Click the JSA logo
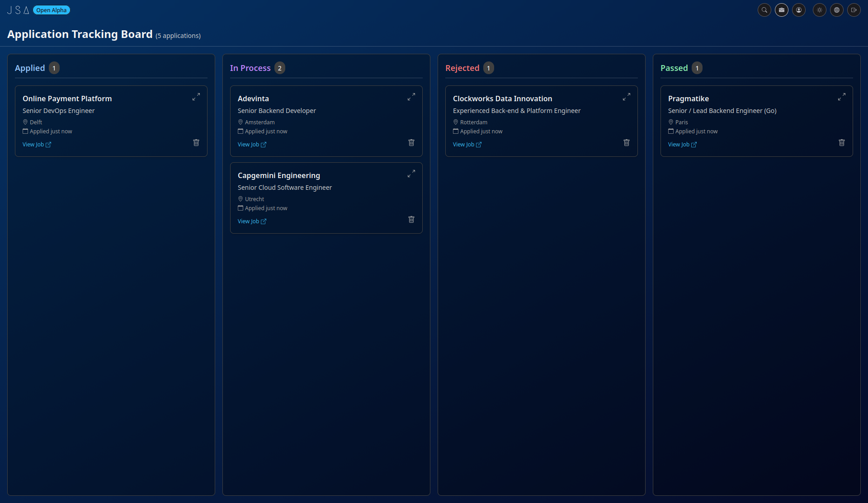The width and height of the screenshot is (868, 503). click(18, 10)
